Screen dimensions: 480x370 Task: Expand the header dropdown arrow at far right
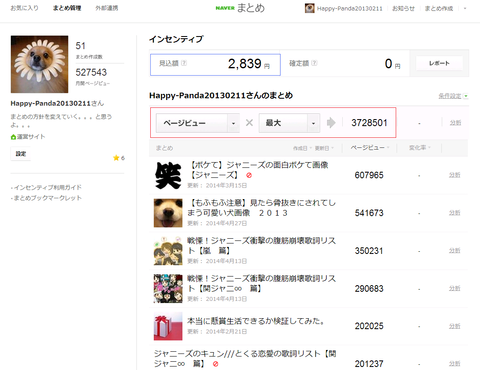465,8
